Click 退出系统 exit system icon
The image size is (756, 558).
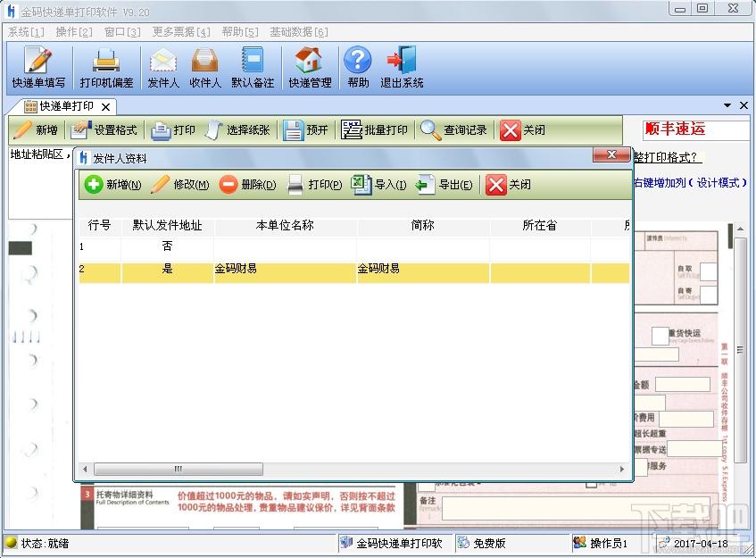(x=401, y=68)
